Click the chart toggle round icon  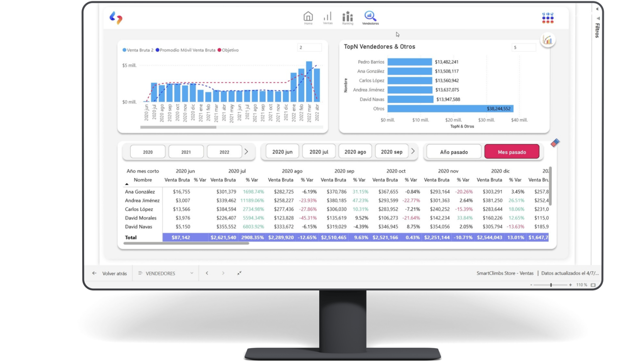547,40
